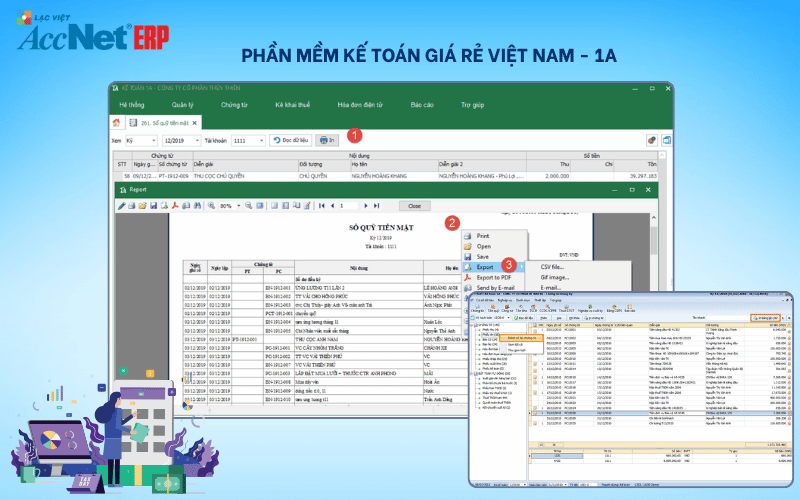The width and height of the screenshot is (800, 500).
Task: Select the '261. Sổ quỹ tiền mặt' tab
Action: tap(163, 123)
